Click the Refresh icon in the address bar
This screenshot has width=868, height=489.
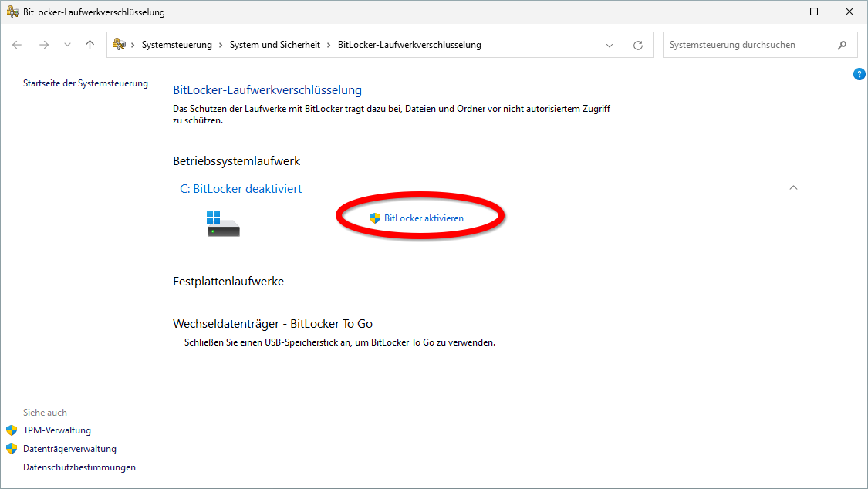point(638,45)
